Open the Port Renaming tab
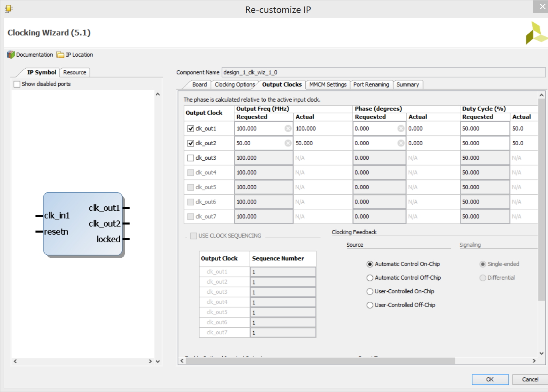548x392 pixels. pos(371,85)
